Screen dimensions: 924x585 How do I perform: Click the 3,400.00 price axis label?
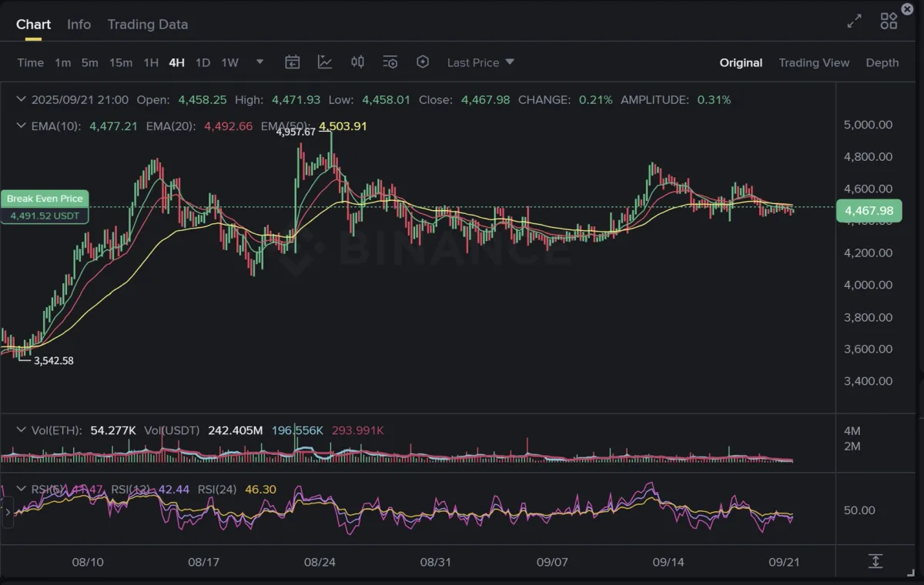[x=869, y=380]
